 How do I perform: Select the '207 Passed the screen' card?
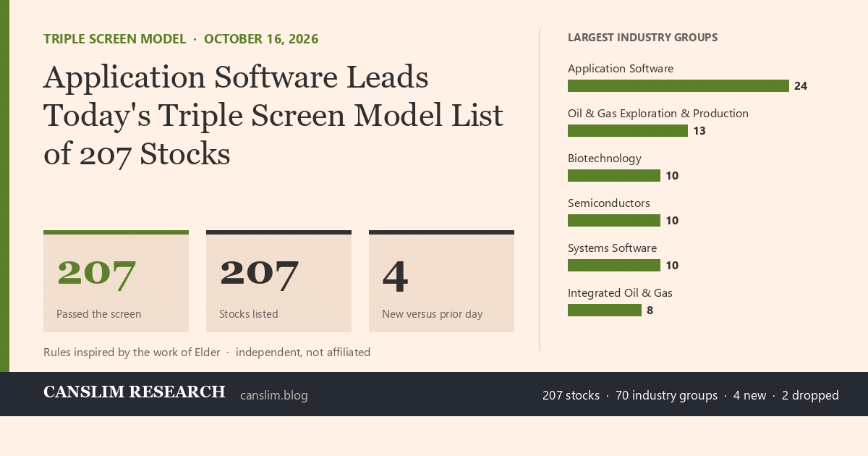point(116,282)
